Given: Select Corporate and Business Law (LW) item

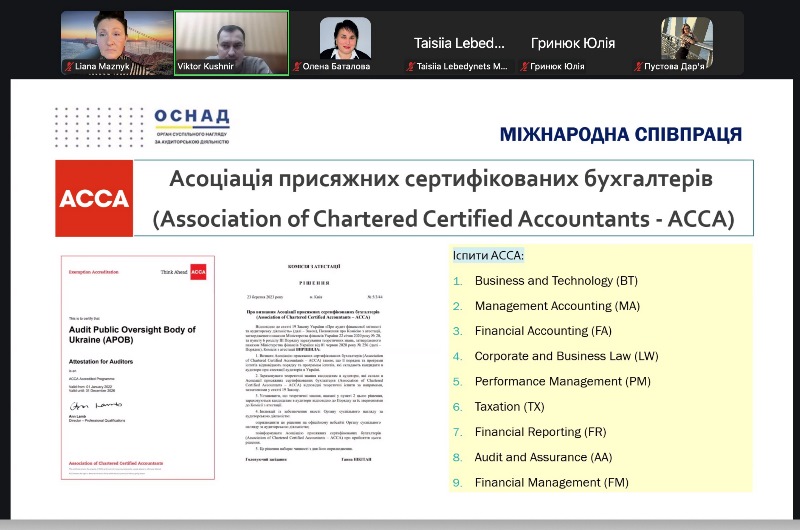Looking at the screenshot, I should point(566,356).
